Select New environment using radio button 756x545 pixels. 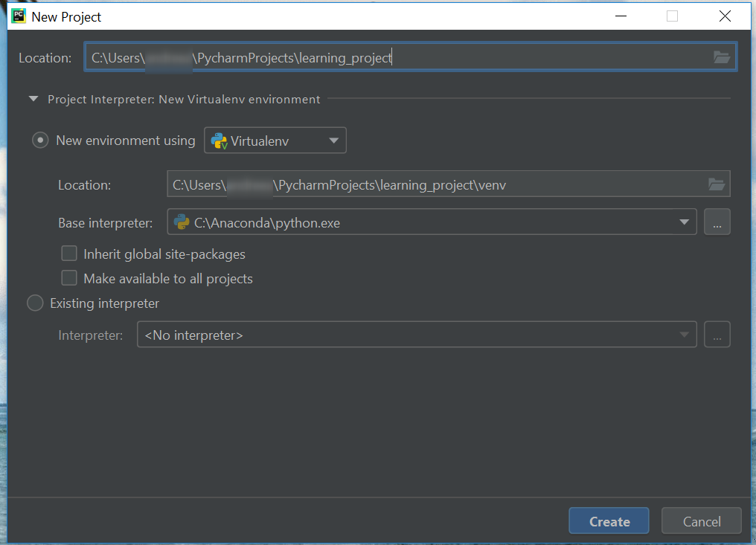(40, 141)
